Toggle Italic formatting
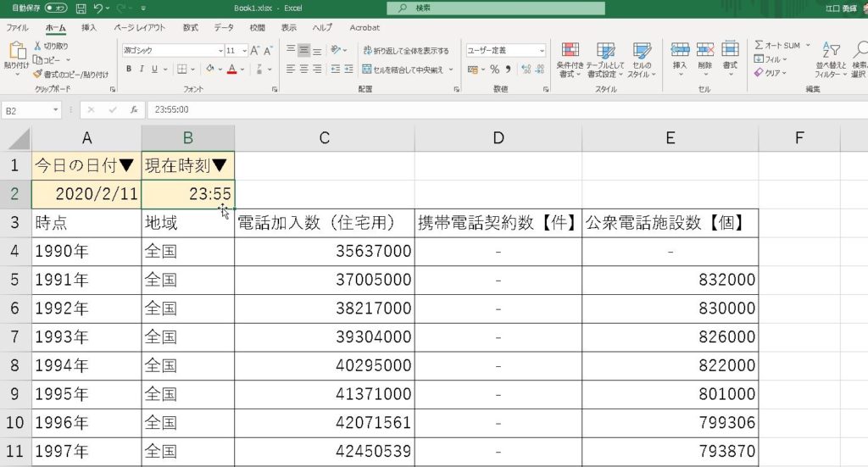The height and width of the screenshot is (467, 868). pos(142,69)
